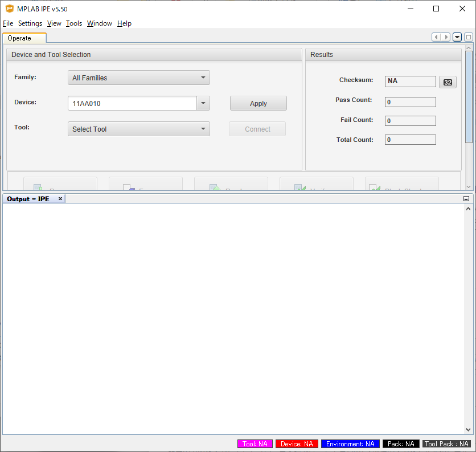476x452 pixels.
Task: Click the Checksum: label
Action: 356,80
